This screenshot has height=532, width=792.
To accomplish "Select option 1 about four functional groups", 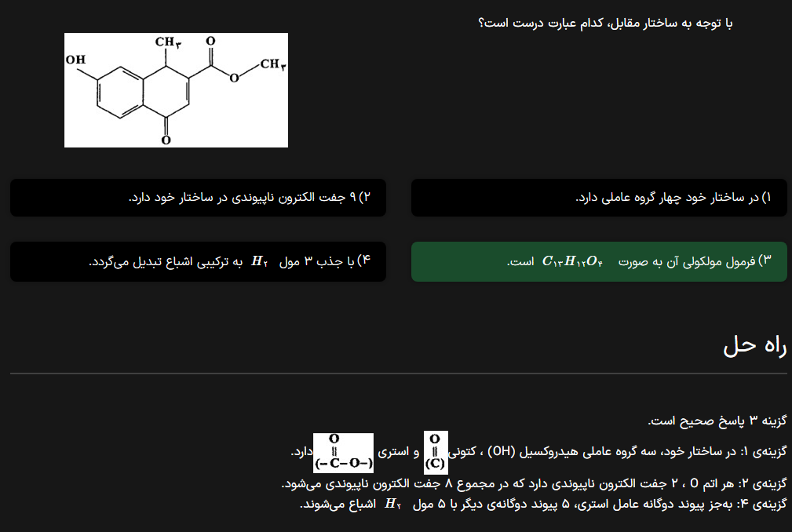I will [x=599, y=198].
